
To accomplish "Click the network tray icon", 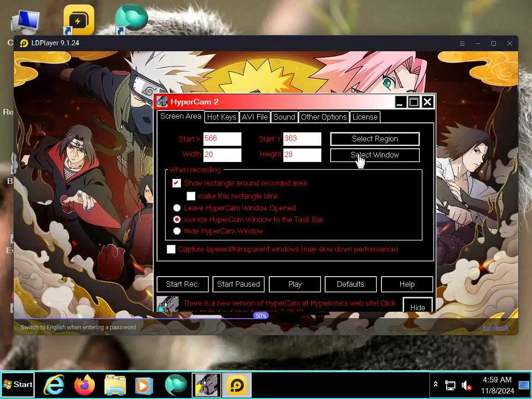I will [x=450, y=385].
